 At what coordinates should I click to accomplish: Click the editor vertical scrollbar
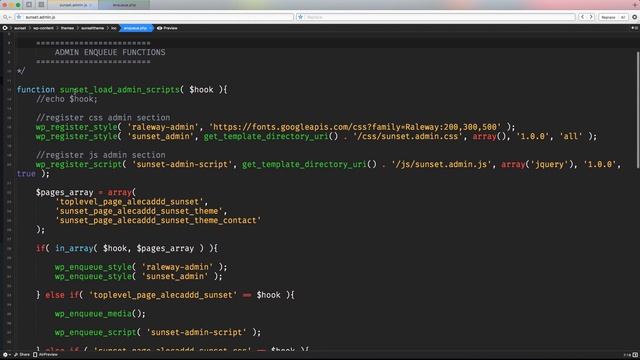tap(638, 109)
